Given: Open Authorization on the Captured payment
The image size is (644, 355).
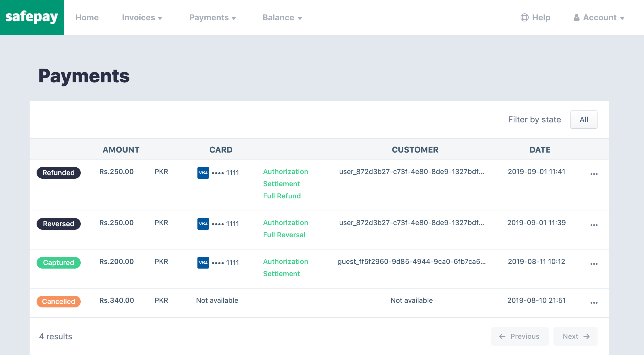Looking at the screenshot, I should pyautogui.click(x=285, y=261).
